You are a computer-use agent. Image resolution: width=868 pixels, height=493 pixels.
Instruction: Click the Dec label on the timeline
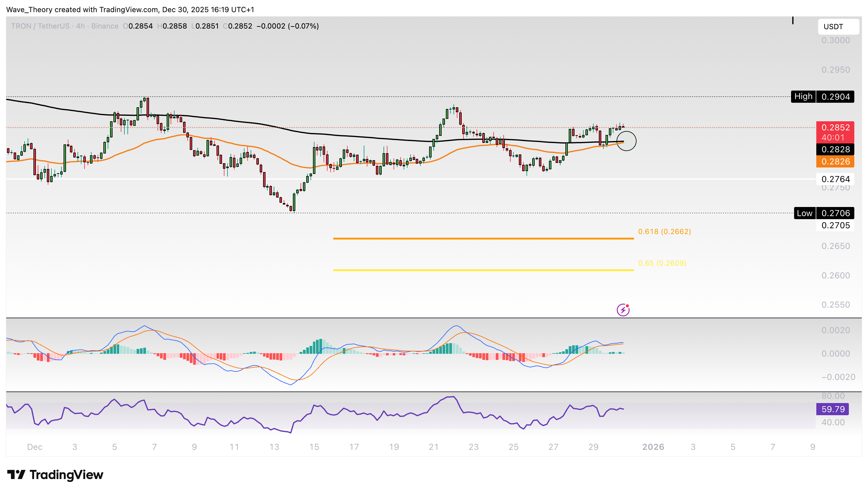[x=35, y=446]
